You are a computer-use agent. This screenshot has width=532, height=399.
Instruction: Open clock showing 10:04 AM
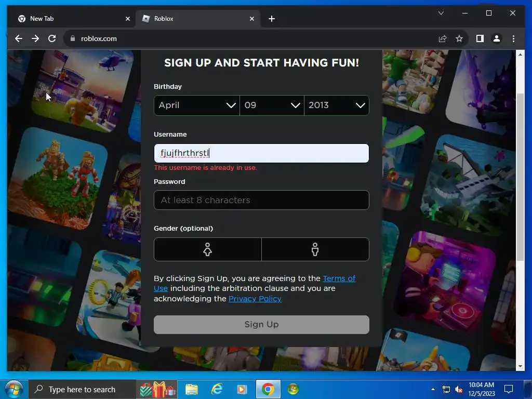(482, 390)
